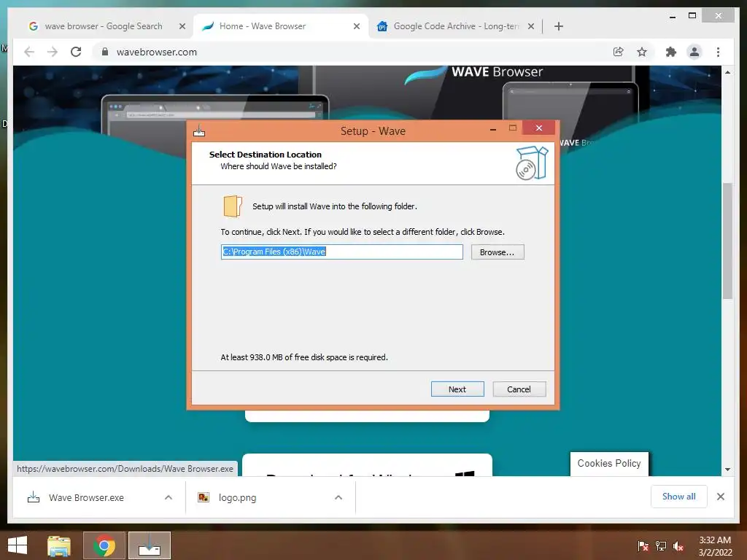Open File Explorer from the taskbar
Viewport: 747px width, 560px height.
pyautogui.click(x=59, y=545)
